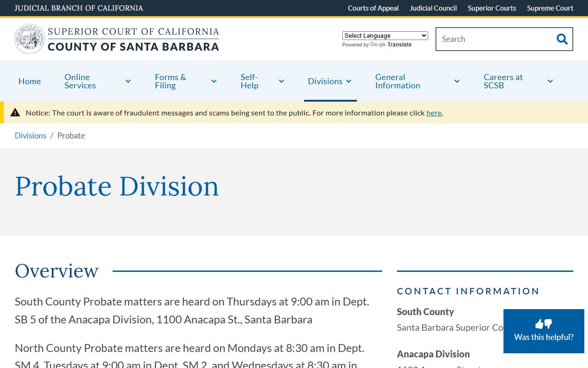Screen dimensions: 588x368
Task: Expand the Online Services chevron
Action: 128,81
